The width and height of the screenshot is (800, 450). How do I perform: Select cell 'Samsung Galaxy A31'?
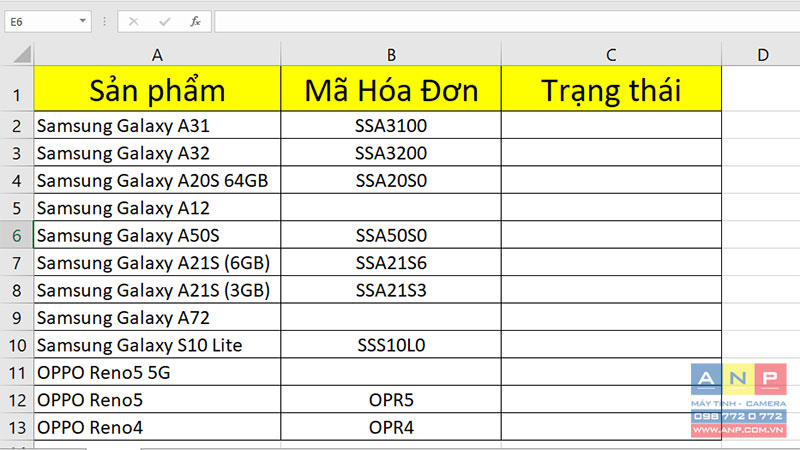pyautogui.click(x=157, y=126)
